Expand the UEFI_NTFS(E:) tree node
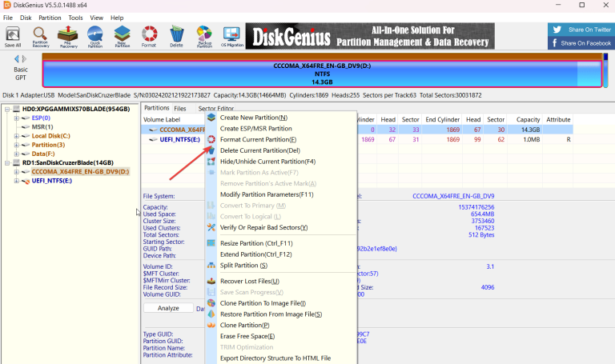This screenshot has width=615, height=364. click(17, 181)
